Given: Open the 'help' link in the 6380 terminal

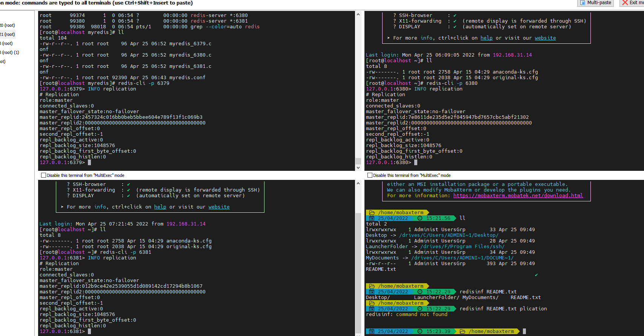Looking at the screenshot, I should [486, 38].
